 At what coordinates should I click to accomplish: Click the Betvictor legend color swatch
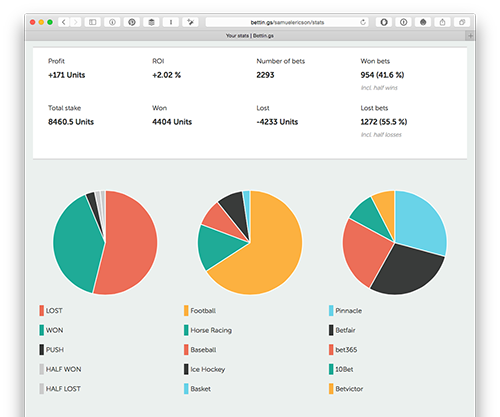[331, 389]
